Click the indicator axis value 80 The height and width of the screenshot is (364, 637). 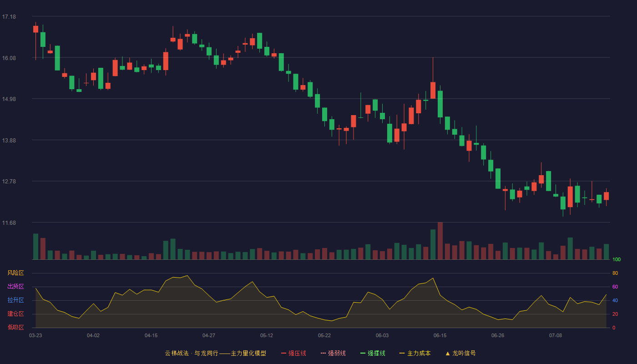(615, 273)
